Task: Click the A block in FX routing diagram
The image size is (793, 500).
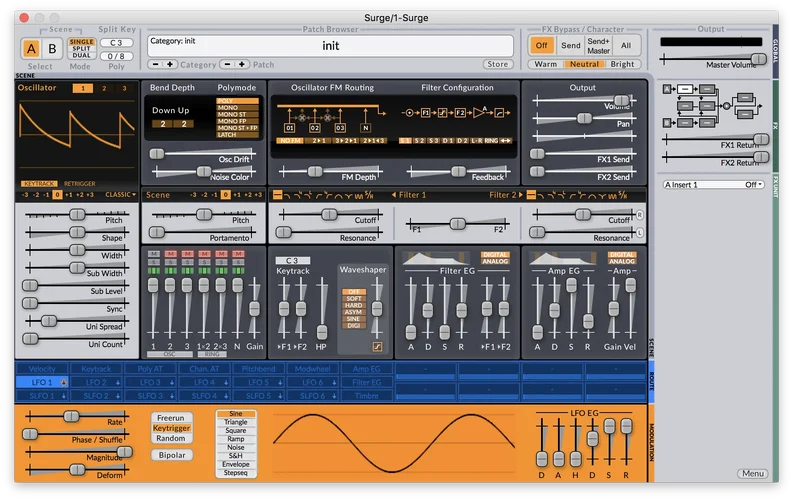Action: [x=667, y=89]
